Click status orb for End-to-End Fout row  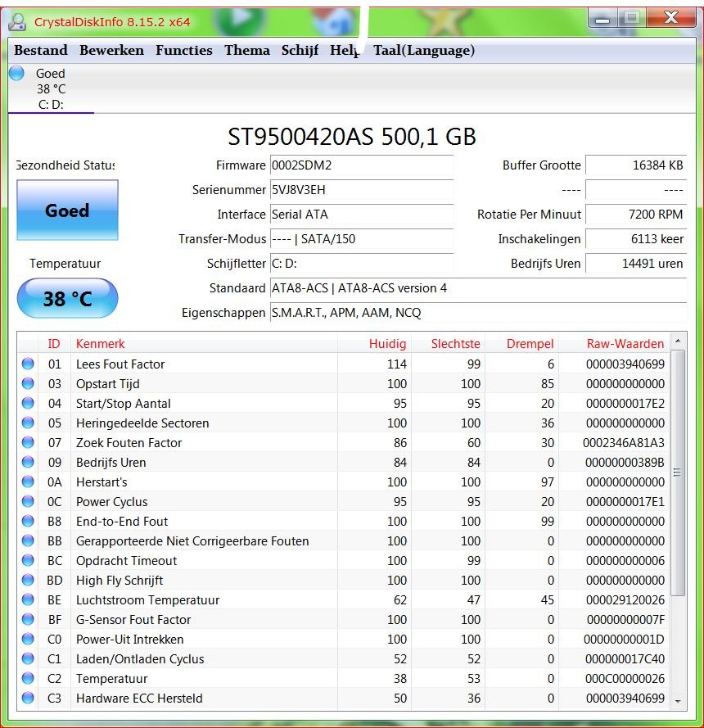(x=28, y=522)
